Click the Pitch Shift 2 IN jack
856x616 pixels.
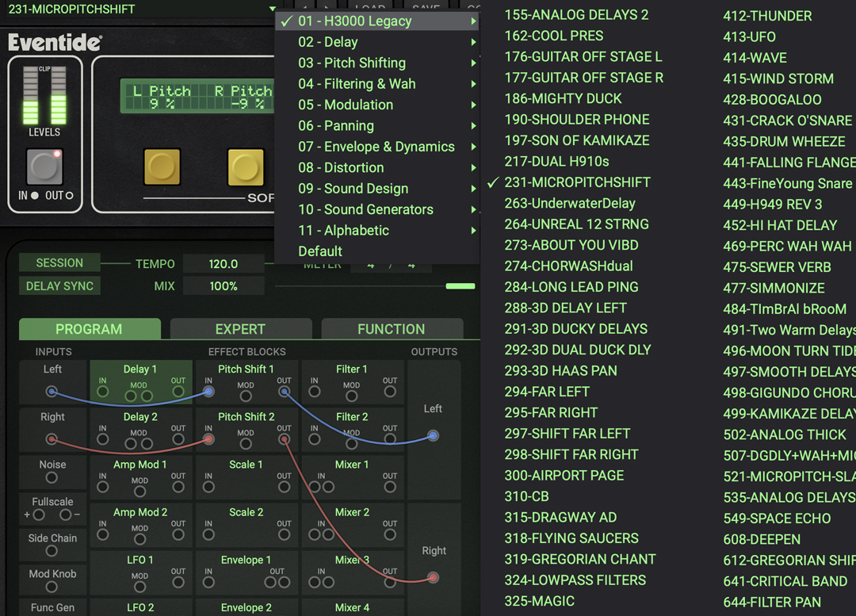click(x=208, y=438)
